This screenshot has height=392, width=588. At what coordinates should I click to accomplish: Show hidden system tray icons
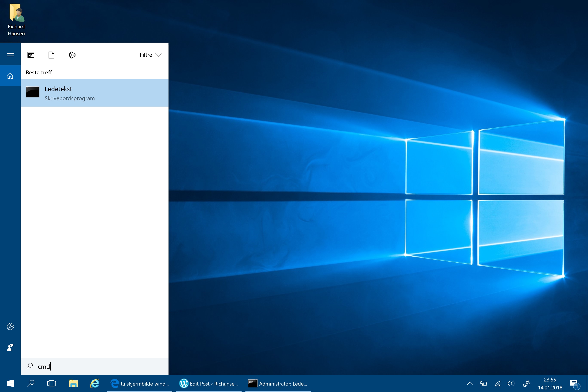tap(470, 383)
